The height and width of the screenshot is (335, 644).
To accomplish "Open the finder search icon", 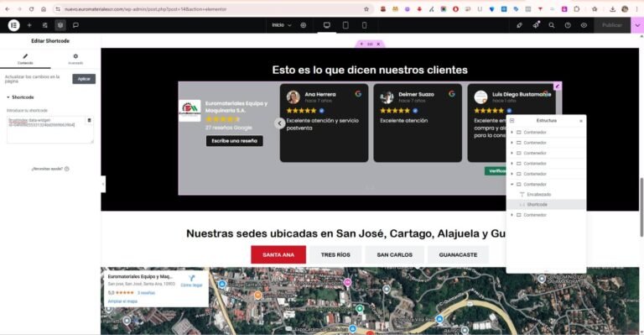I will point(552,25).
